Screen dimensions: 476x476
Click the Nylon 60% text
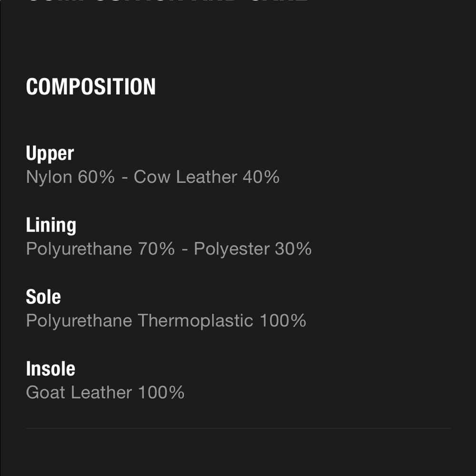pyautogui.click(x=70, y=177)
